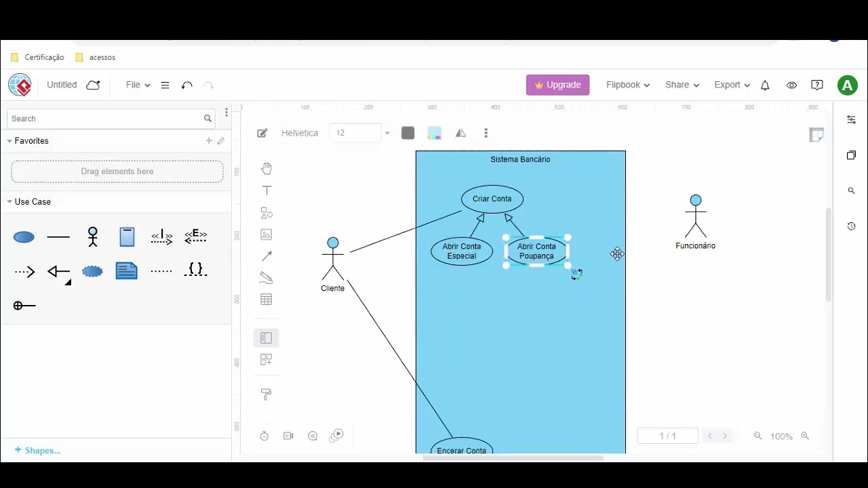Choose the Actor stick figure in palette

93,237
